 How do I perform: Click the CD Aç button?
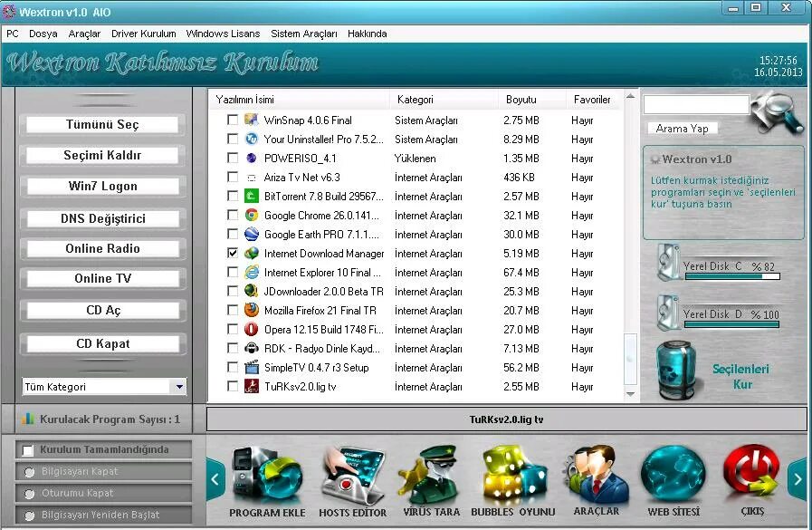[102, 311]
